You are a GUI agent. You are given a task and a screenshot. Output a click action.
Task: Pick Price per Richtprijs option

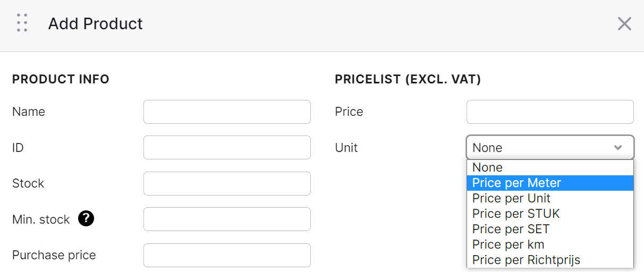550,260
